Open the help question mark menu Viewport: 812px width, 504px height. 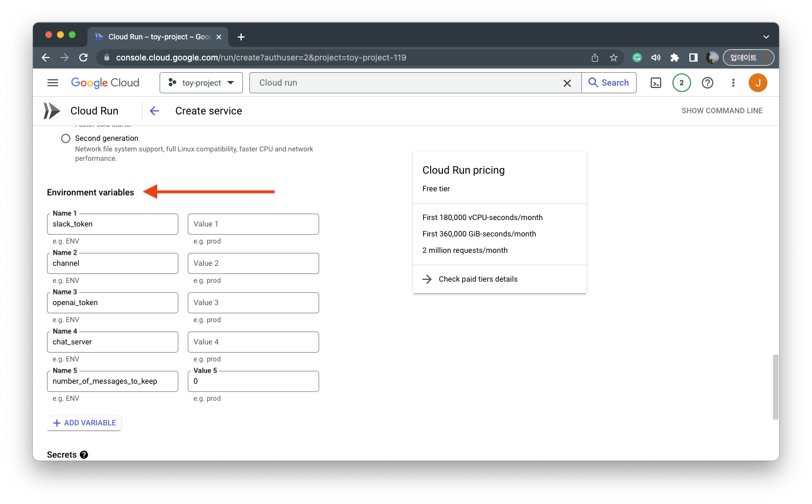click(708, 83)
